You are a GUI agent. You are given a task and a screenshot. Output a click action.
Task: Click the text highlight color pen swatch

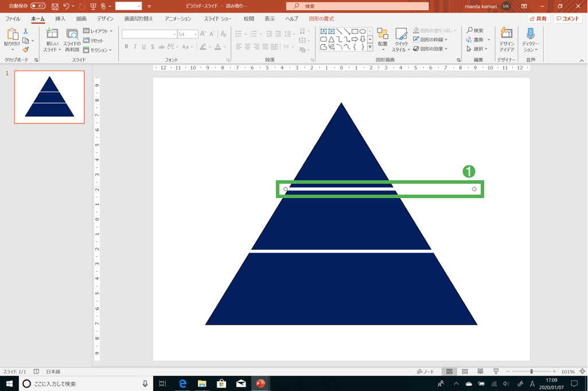pyautogui.click(x=203, y=47)
